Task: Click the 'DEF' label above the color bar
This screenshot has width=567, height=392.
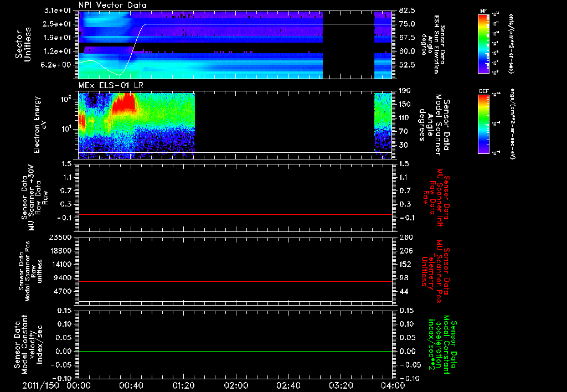Action: pyautogui.click(x=483, y=91)
